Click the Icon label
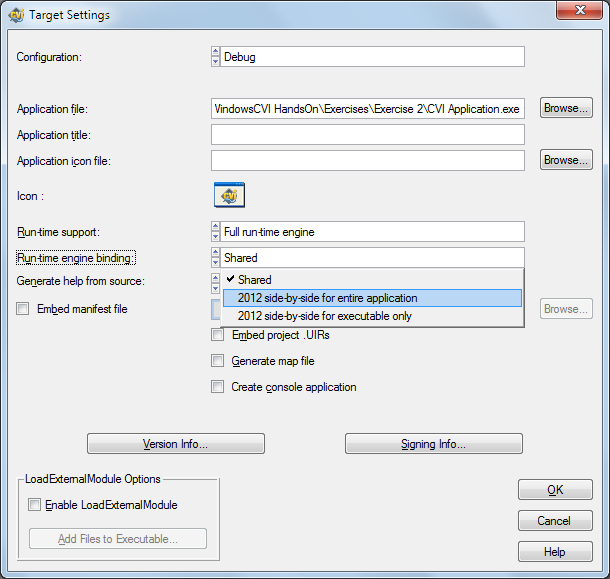 pyautogui.click(x=30, y=196)
